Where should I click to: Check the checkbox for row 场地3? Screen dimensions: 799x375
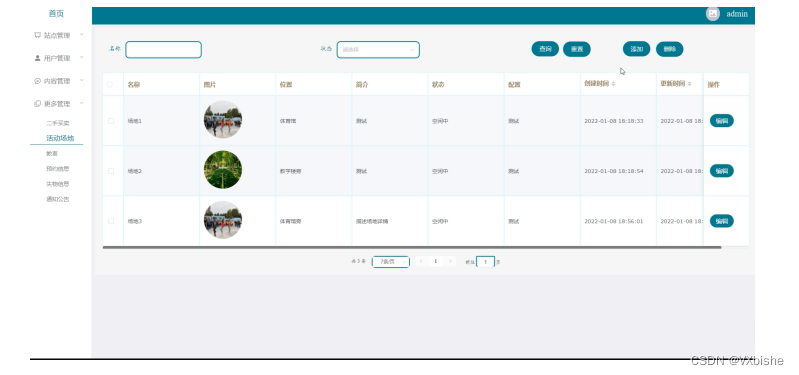(x=111, y=221)
